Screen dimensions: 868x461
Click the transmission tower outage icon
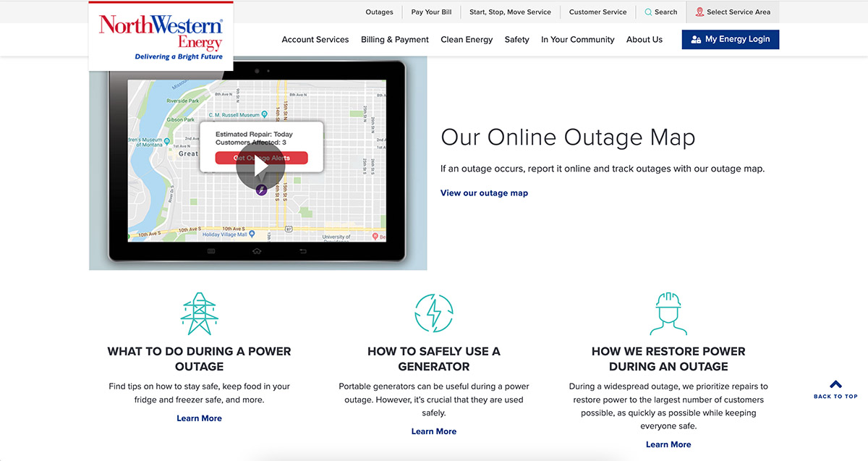(x=200, y=313)
